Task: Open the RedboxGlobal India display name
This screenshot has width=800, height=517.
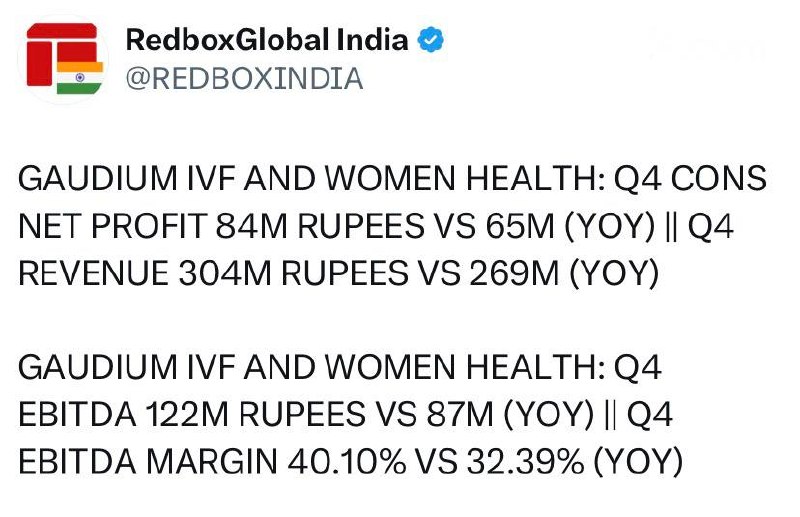Action: click(x=267, y=40)
